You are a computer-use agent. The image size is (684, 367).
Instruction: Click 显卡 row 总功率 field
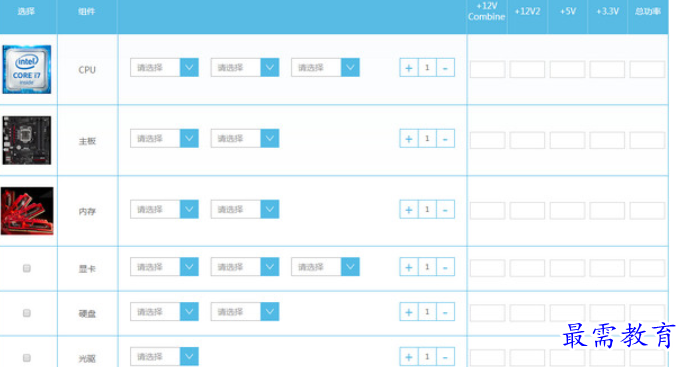coord(647,268)
